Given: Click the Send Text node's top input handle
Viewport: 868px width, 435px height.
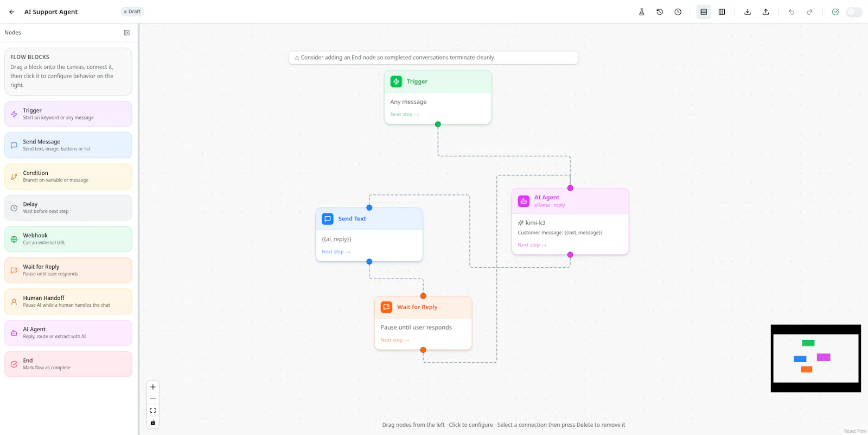Looking at the screenshot, I should 369,207.
